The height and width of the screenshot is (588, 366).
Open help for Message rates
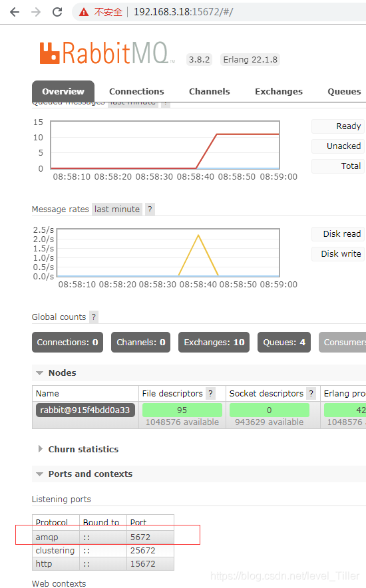150,210
